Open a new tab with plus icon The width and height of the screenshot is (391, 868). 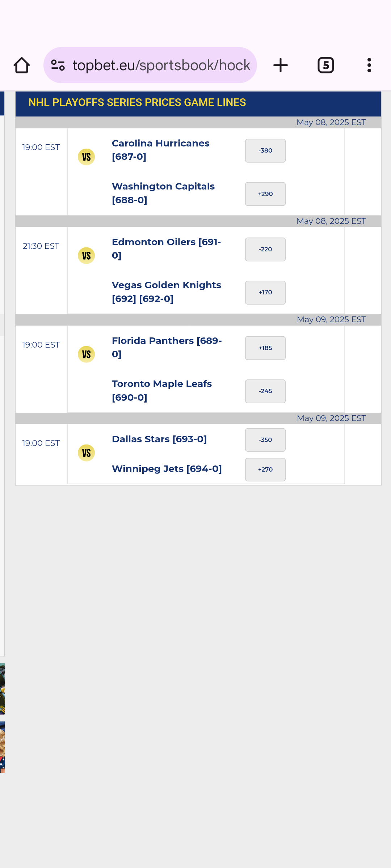(281, 65)
